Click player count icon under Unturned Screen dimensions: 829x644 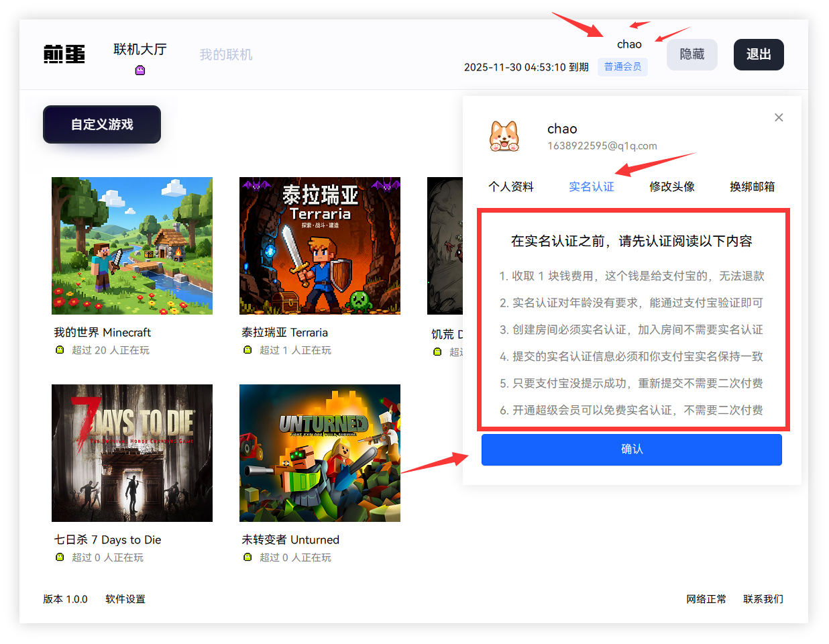(x=247, y=557)
